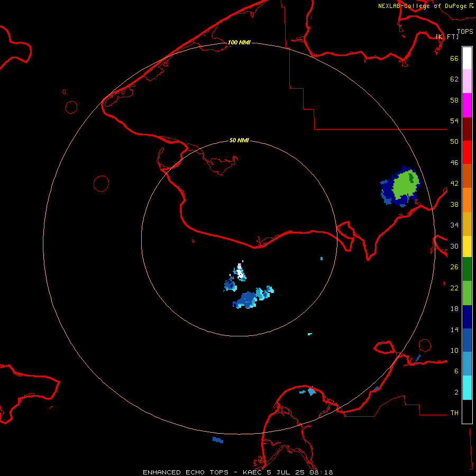Click the light pink legend swatch
This screenshot has width=476, height=476.
pos(467,81)
